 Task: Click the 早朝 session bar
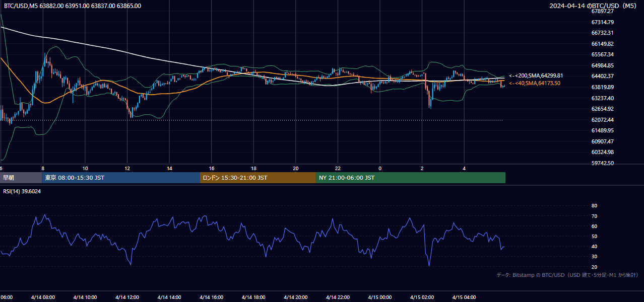(21, 178)
